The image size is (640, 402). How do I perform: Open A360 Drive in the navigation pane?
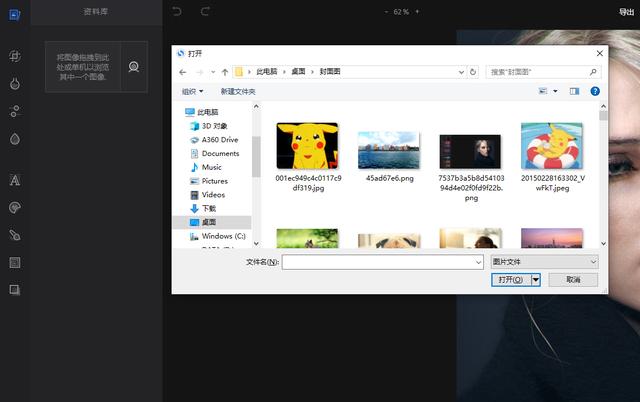[219, 140]
